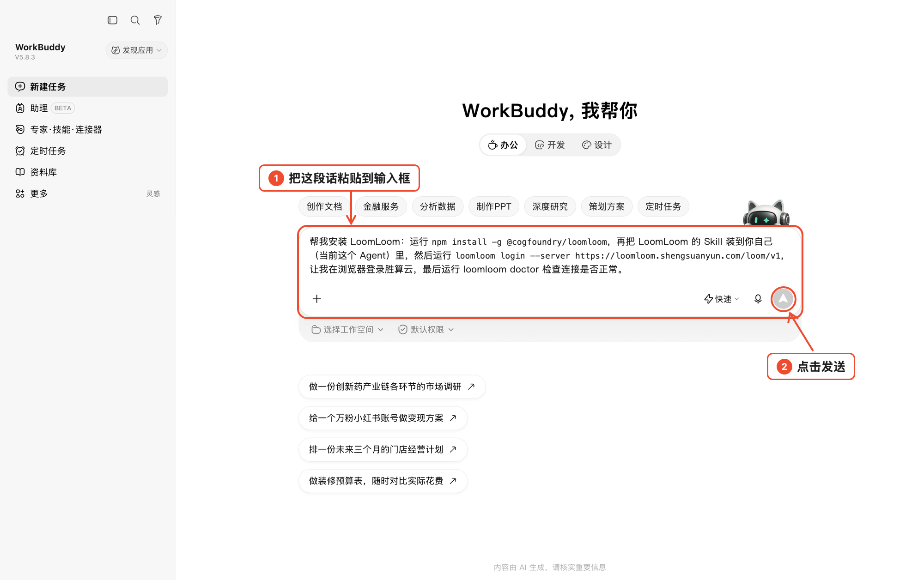
Task: Switch to the 设计 mode tab
Action: 596,145
